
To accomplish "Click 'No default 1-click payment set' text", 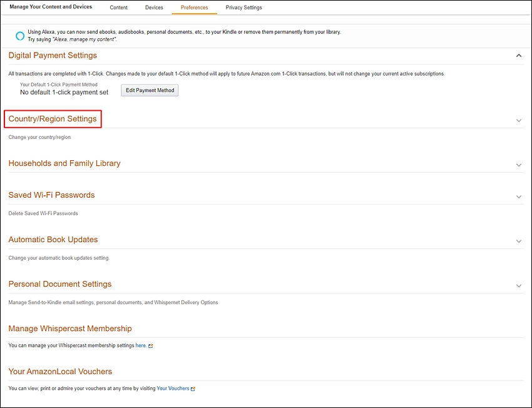I will pyautogui.click(x=64, y=92).
